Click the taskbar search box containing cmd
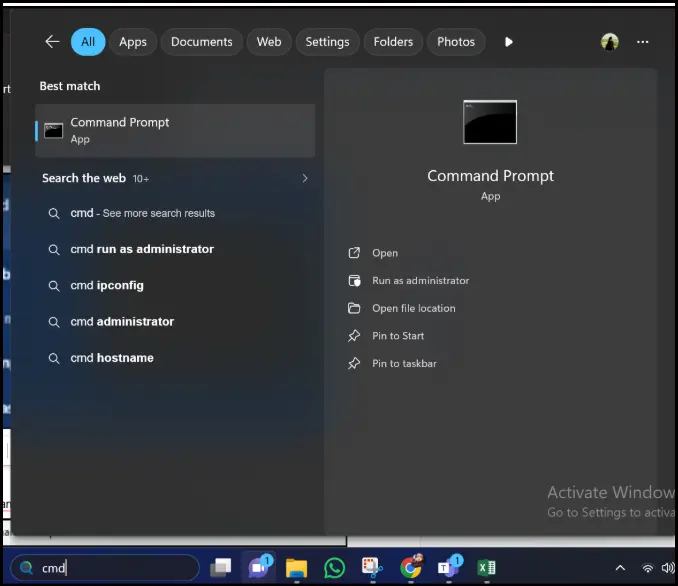The height and width of the screenshot is (586, 678). pyautogui.click(x=105, y=567)
